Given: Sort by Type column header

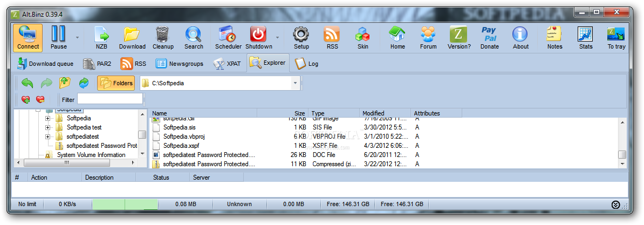Looking at the screenshot, I should coord(333,113).
